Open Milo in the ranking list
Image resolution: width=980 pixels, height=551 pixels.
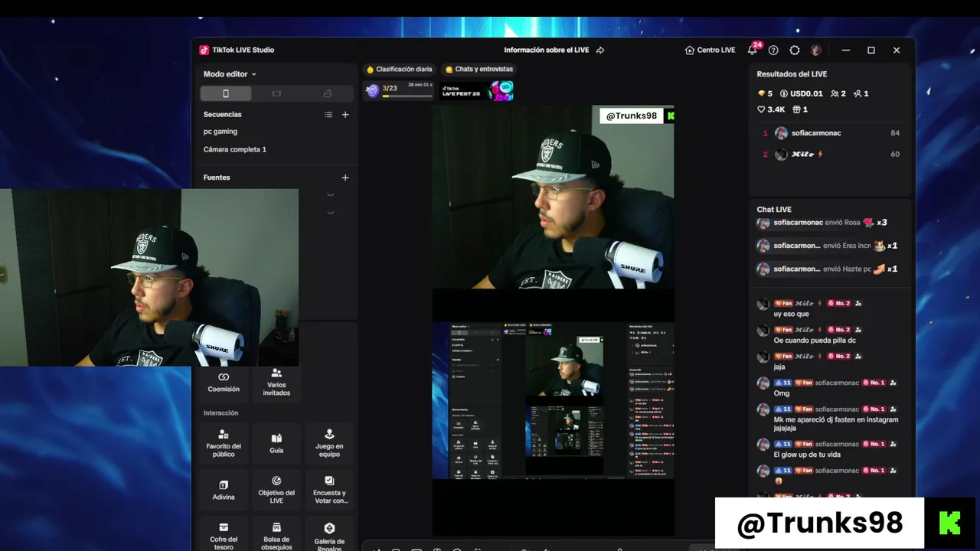coord(831,154)
